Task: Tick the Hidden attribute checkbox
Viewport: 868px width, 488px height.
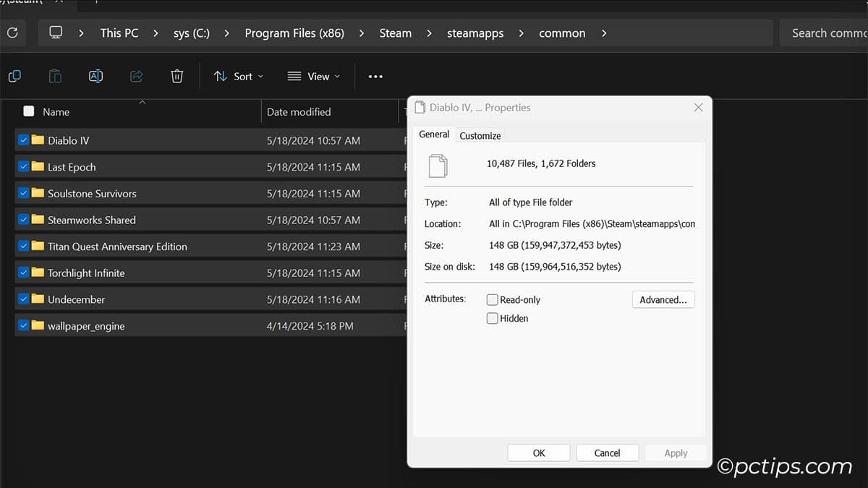Action: tap(493, 318)
